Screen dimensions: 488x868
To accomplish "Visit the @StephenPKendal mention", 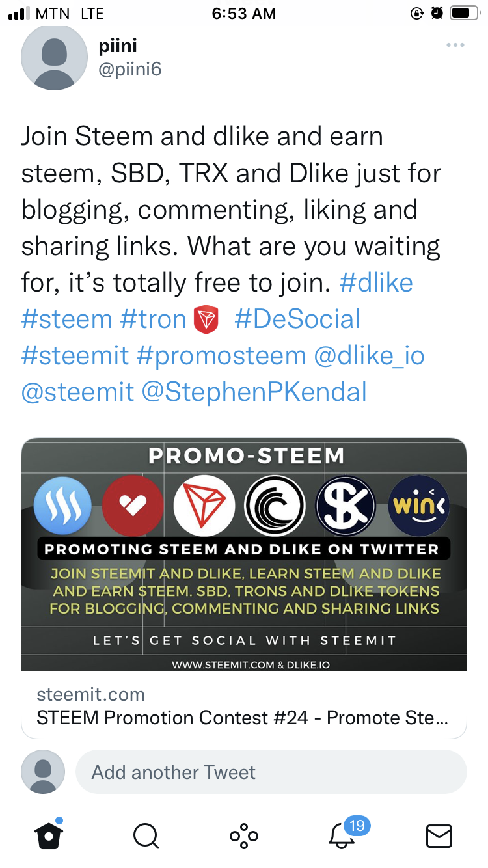I will [254, 392].
